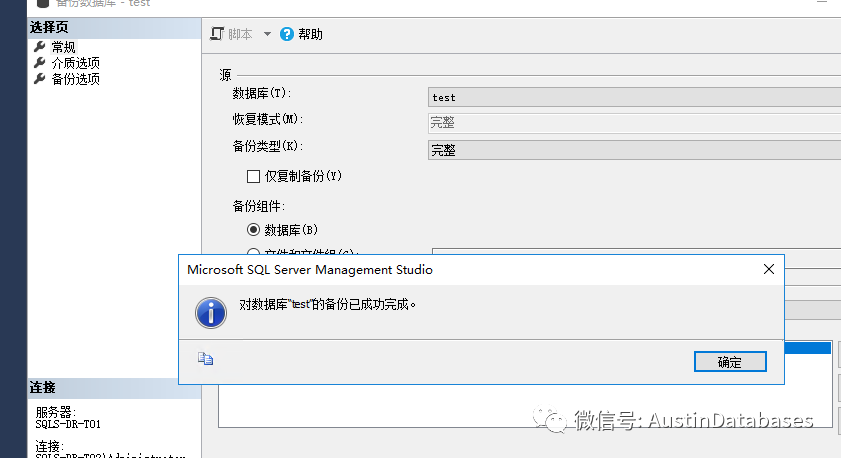Image resolution: width=841 pixels, height=458 pixels.
Task: Click the copy message icon in dialog
Action: (205, 358)
